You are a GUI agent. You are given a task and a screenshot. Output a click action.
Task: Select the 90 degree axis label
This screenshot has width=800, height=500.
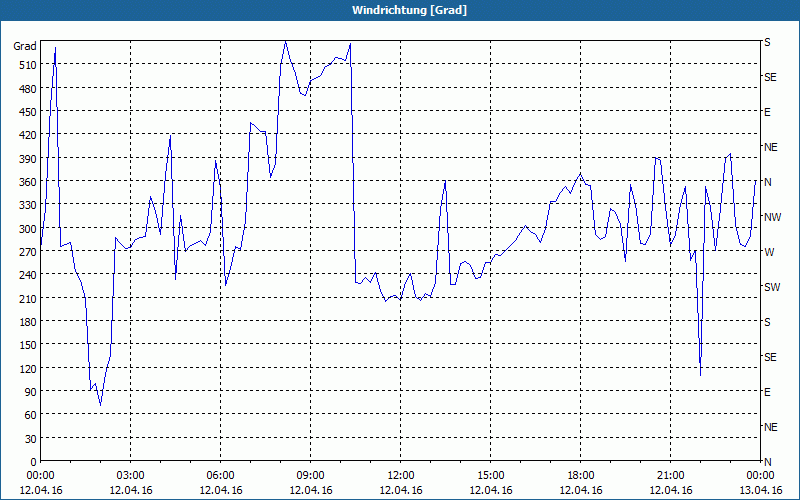[x=31, y=392]
